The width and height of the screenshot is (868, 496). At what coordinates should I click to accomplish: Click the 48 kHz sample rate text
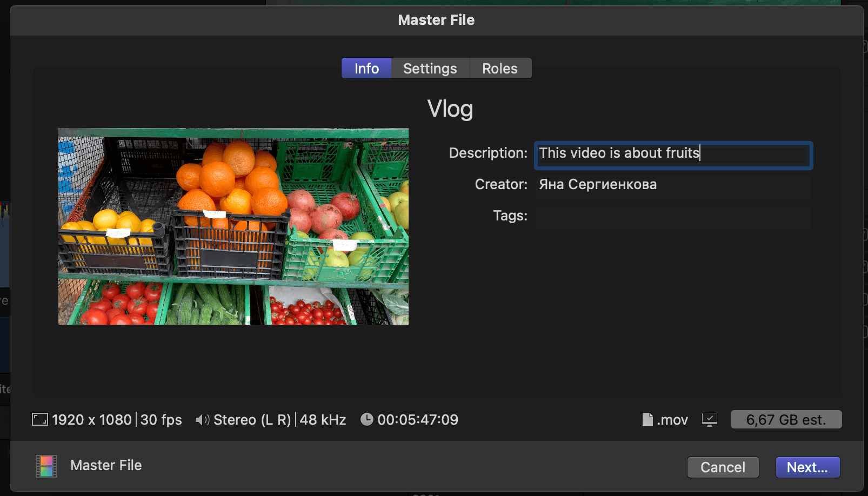(323, 420)
